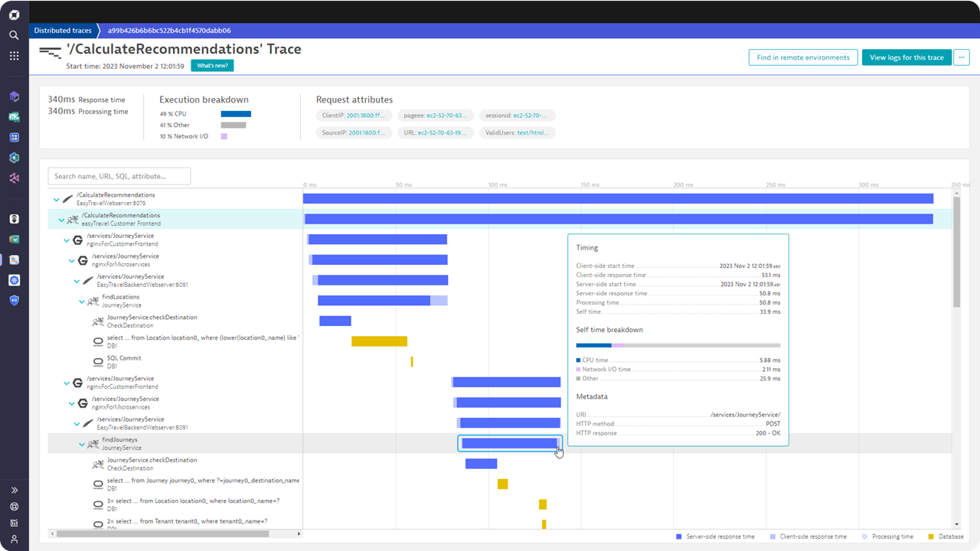
Task: Click the Dynatrace logo in sidebar
Action: coord(14,15)
